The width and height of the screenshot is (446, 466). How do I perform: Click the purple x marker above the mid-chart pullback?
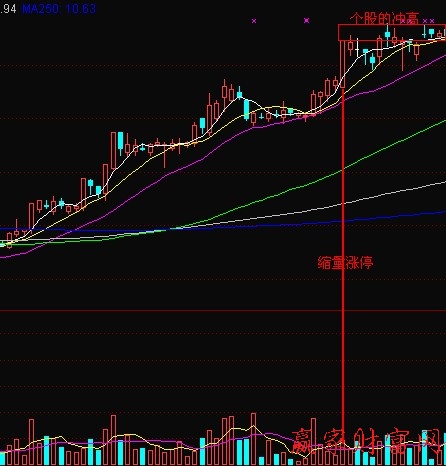pyautogui.click(x=306, y=21)
